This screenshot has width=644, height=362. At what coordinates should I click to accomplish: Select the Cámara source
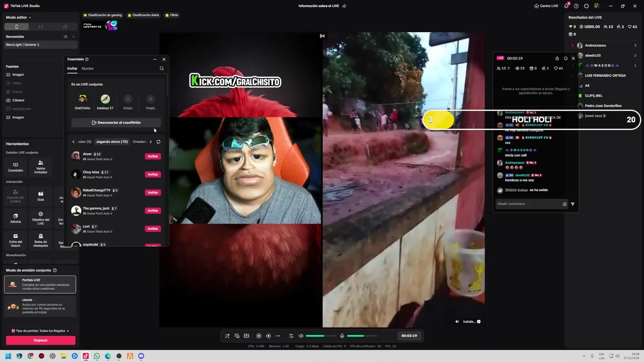[18, 100]
